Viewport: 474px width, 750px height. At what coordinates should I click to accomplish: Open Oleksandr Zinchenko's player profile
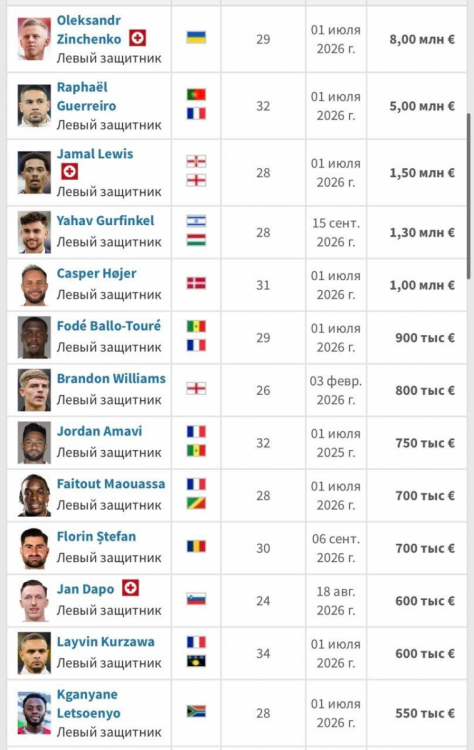[89, 30]
